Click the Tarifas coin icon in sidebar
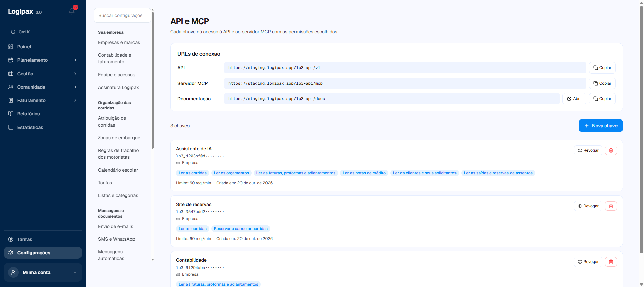This screenshot has width=644, height=287. 11,239
